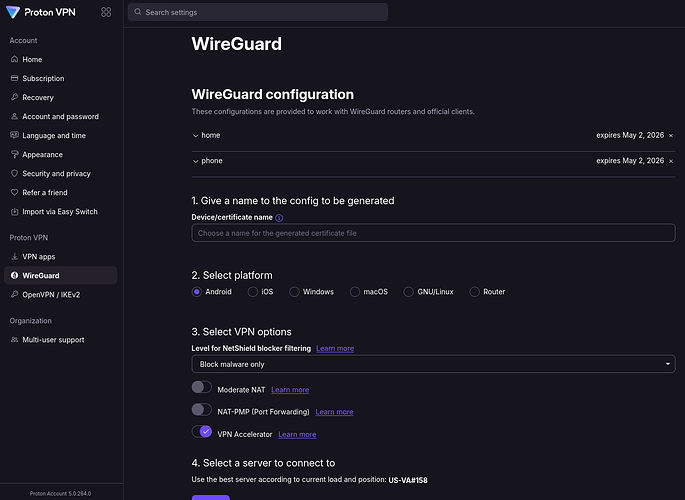
Task: Turn on NAT-PMP Port Forwarding toggle
Action: (x=201, y=410)
